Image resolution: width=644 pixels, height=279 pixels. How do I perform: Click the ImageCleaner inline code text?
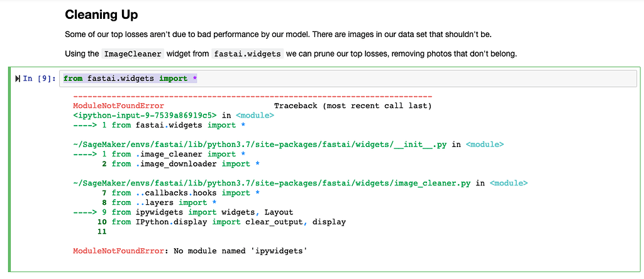pos(133,54)
